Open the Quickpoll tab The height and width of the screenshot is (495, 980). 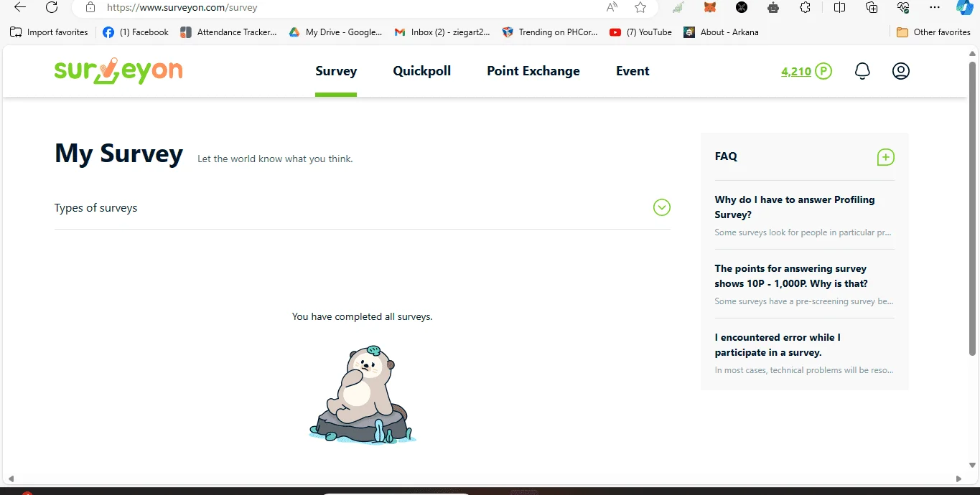coord(422,71)
